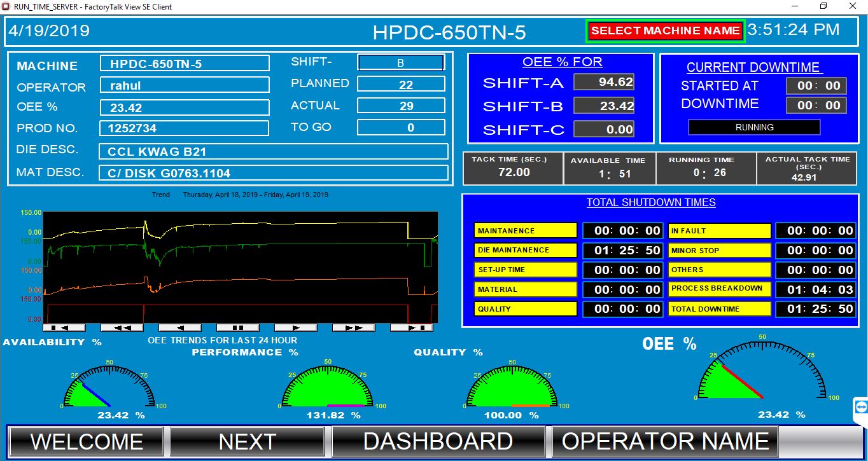Click the OPERATOR field showing rahul
868x461 pixels.
coord(184,85)
